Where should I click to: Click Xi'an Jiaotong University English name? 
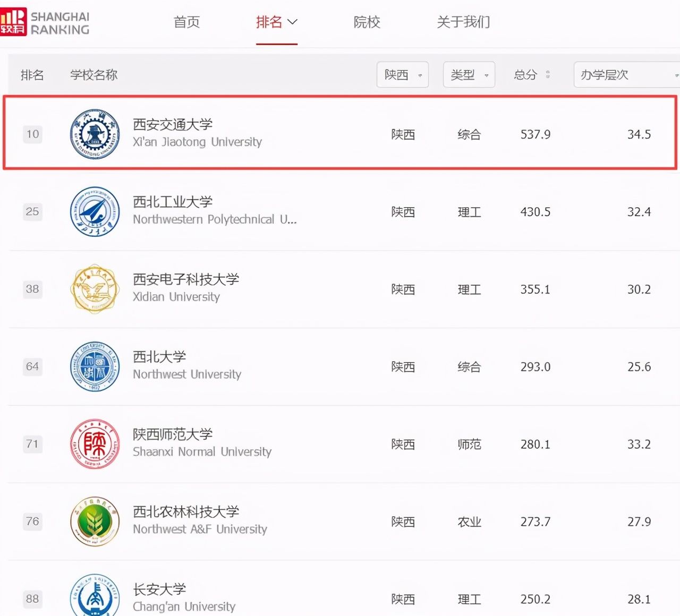pos(197,142)
